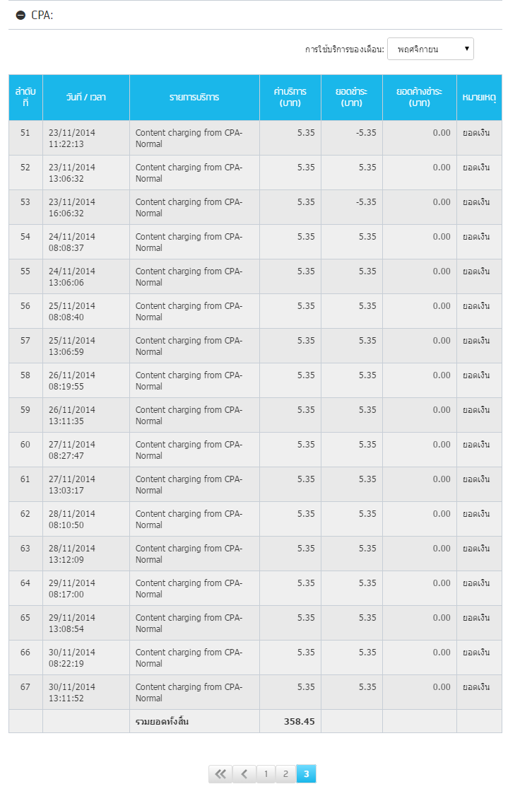532x801 pixels.
Task: Select row 67 dated 30/11/2014 13:11:52
Action: tap(255, 692)
